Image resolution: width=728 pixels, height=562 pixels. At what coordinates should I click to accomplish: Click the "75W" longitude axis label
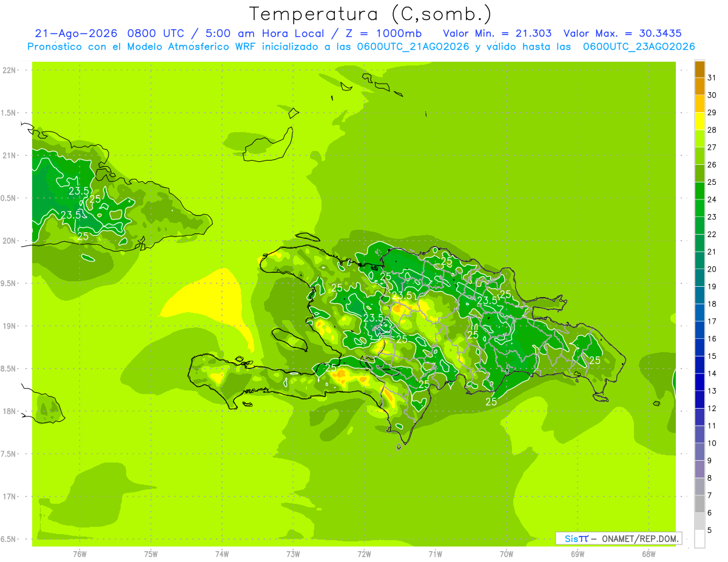coord(151,554)
